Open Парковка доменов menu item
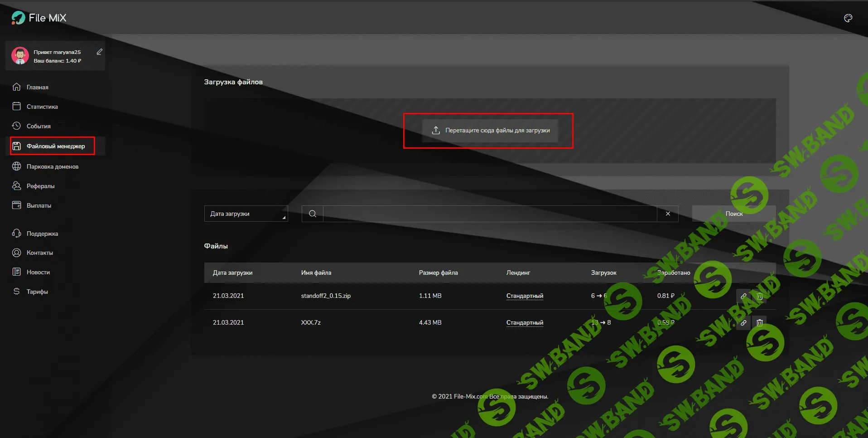Image resolution: width=868 pixels, height=438 pixels. click(52, 166)
